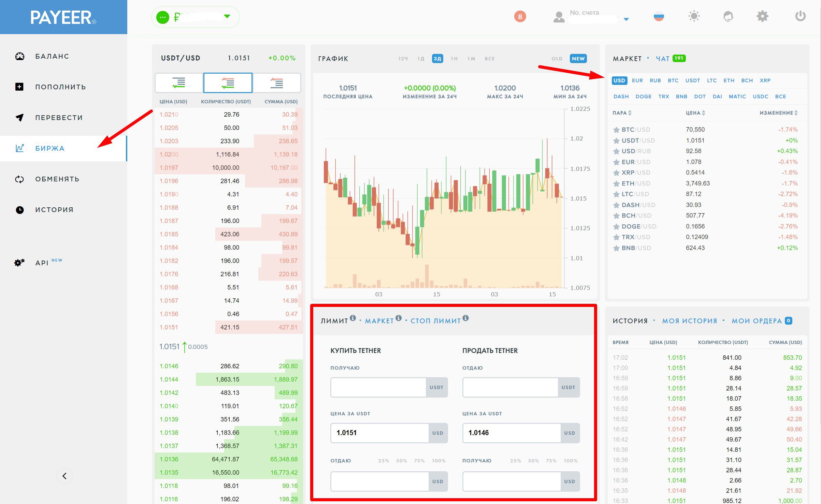Favorite the DOGE/USD pair star
This screenshot has width=821, height=504.
click(616, 226)
